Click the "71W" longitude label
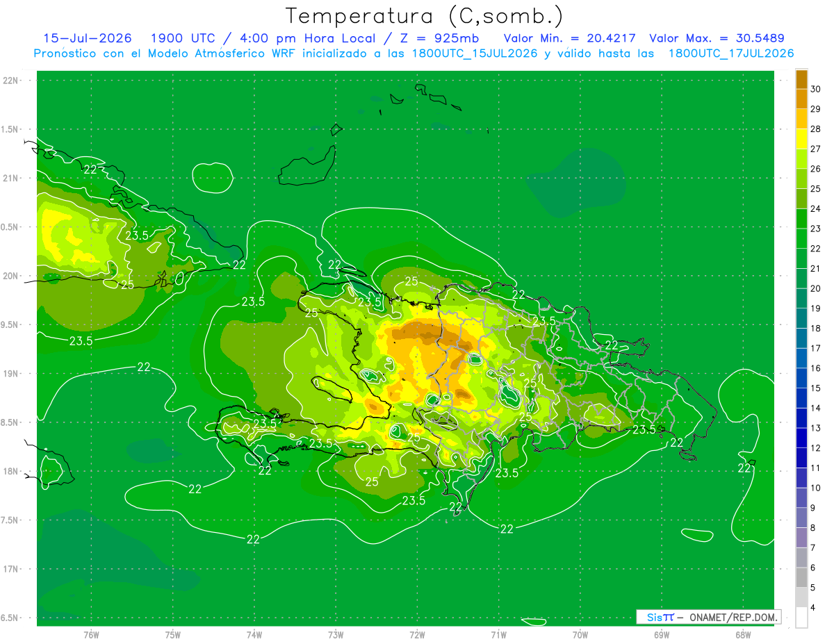834x644 pixels. coord(498,634)
